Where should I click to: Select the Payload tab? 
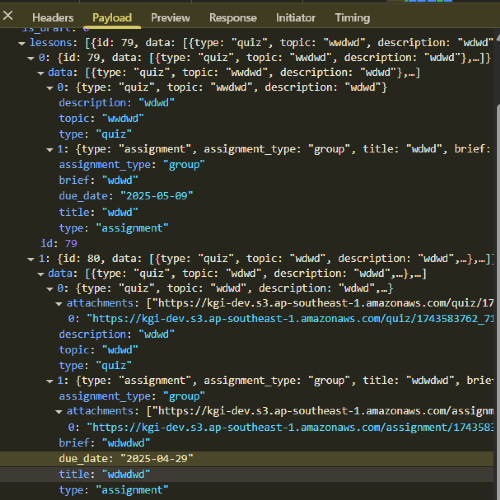point(112,17)
